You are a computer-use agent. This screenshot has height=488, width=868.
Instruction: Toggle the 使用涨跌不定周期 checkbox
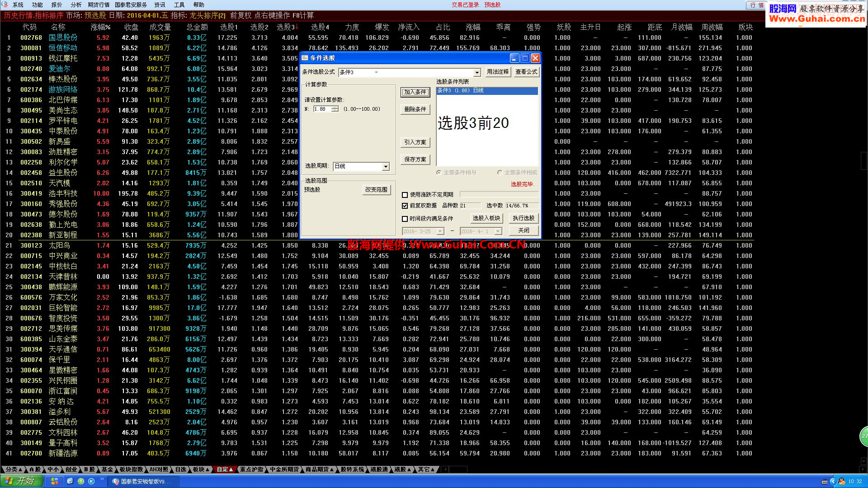[405, 195]
